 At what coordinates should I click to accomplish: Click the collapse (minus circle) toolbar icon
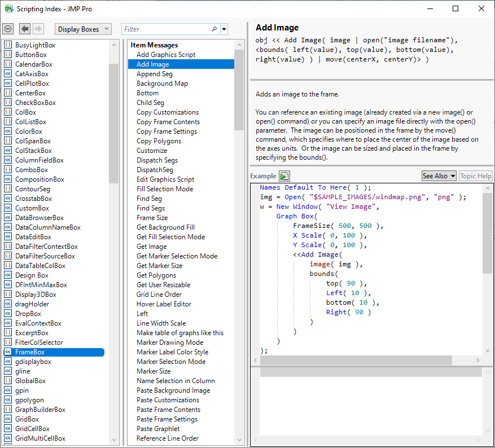click(x=8, y=29)
